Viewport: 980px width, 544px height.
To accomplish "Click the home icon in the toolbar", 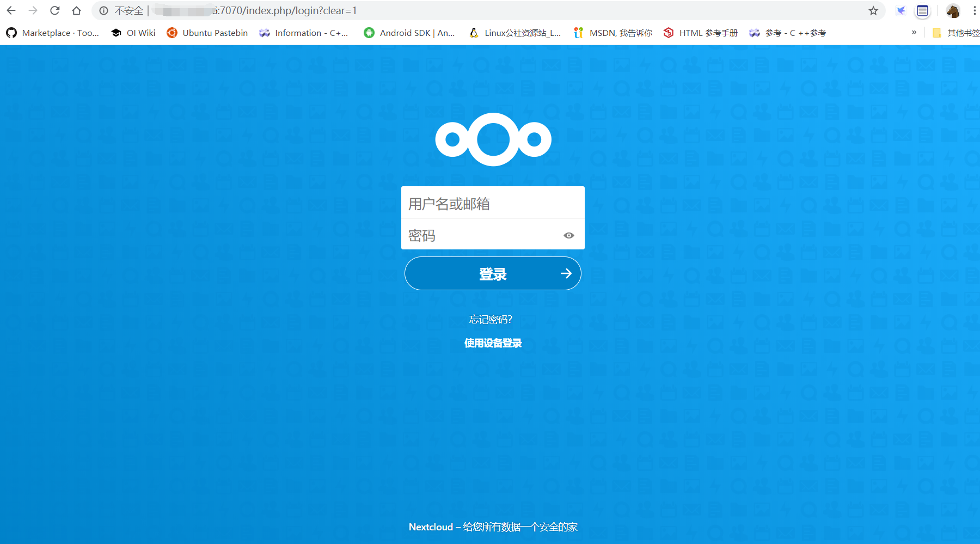I will (76, 10).
